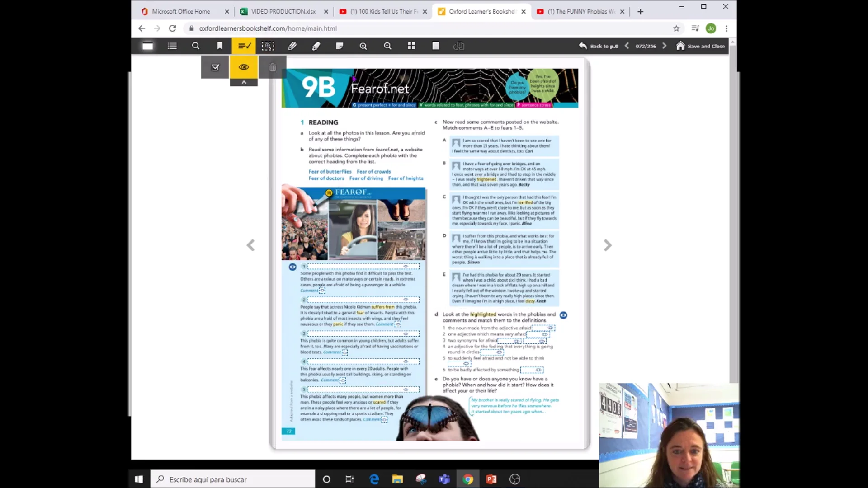Screen dimensions: 868x488
Task: Click the check answers checkbox button
Action: click(215, 67)
